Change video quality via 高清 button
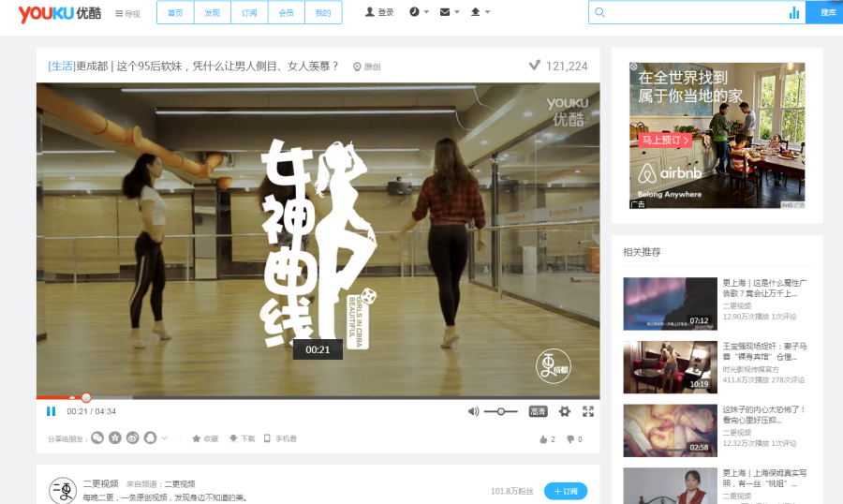 coord(538,411)
